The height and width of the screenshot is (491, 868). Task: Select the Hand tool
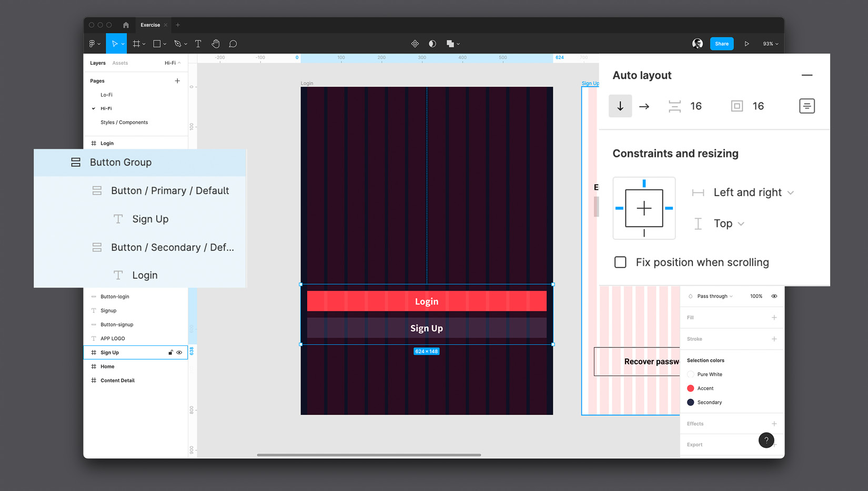tap(216, 44)
